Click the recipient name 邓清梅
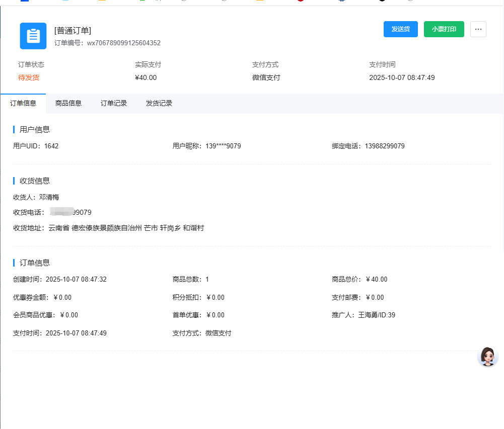This screenshot has height=429, width=504. [49, 197]
